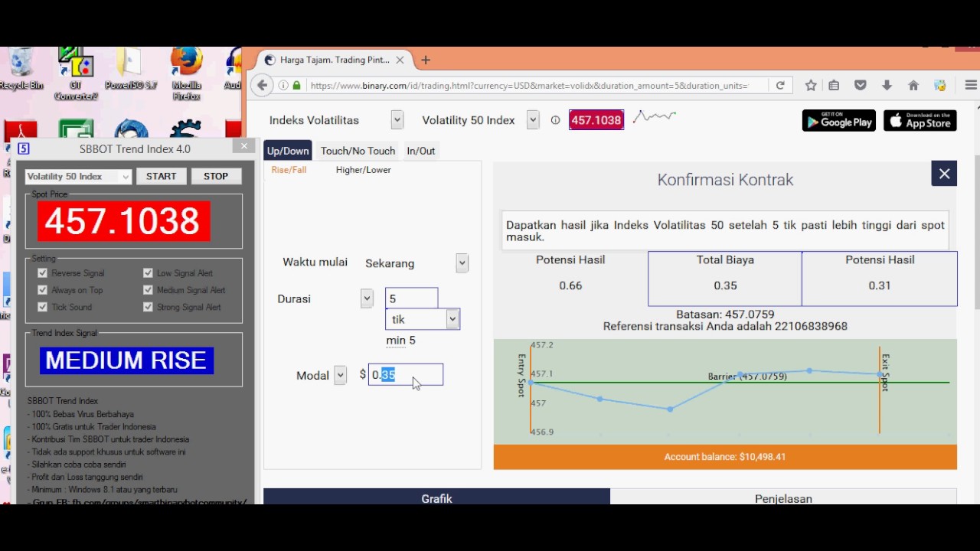Click the Modal amount field showing 0.35
The height and width of the screenshot is (551, 980).
pyautogui.click(x=406, y=374)
